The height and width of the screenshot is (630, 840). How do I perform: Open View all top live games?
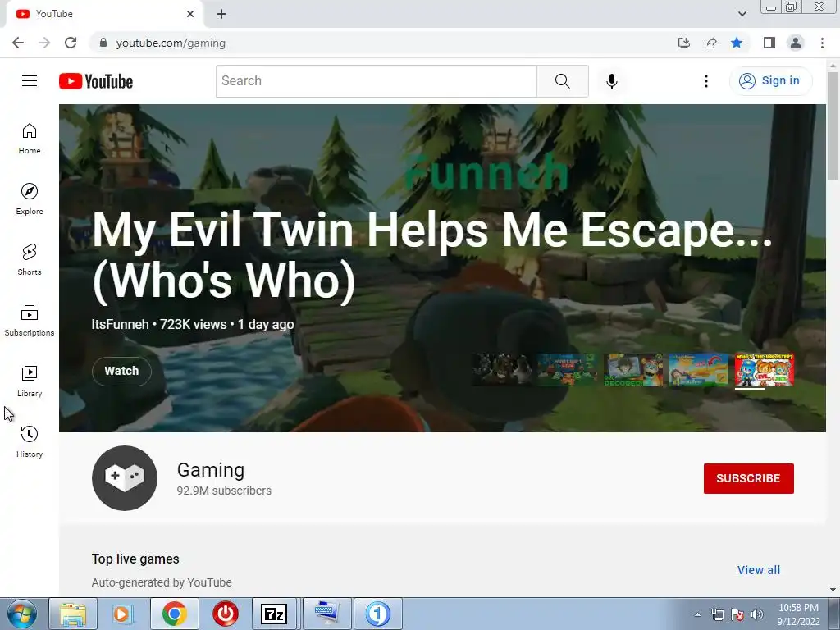(x=759, y=570)
